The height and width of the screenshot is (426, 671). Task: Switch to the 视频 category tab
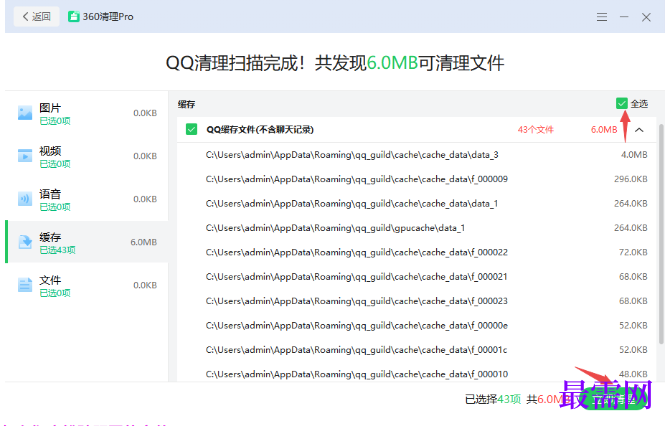[x=87, y=156]
